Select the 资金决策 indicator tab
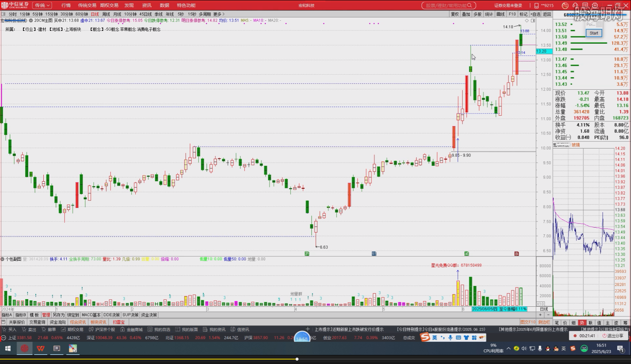This screenshot has height=364, width=631. point(149,315)
